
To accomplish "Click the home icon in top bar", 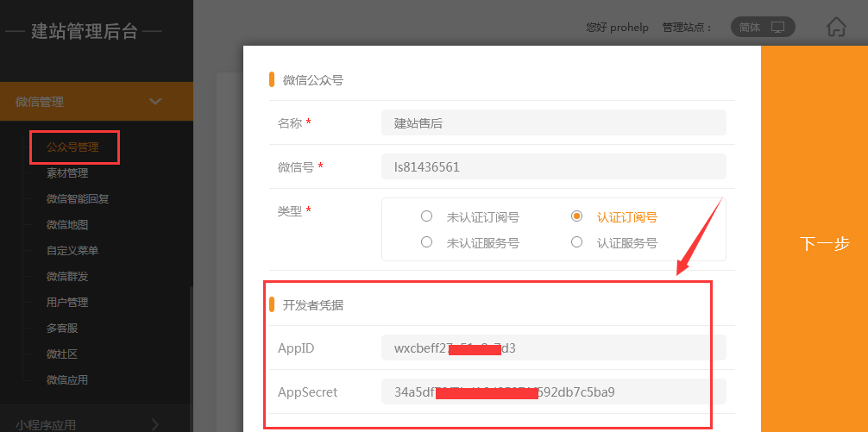I will point(835,27).
